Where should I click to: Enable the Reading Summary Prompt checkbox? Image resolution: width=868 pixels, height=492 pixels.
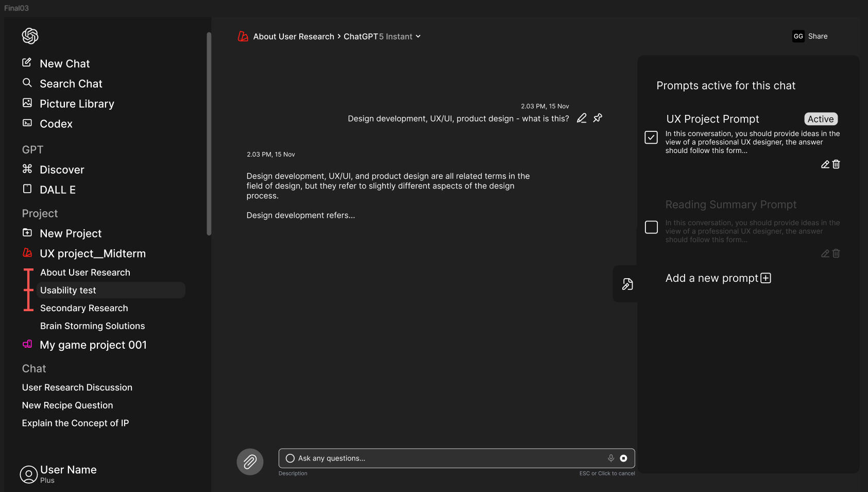click(x=651, y=227)
